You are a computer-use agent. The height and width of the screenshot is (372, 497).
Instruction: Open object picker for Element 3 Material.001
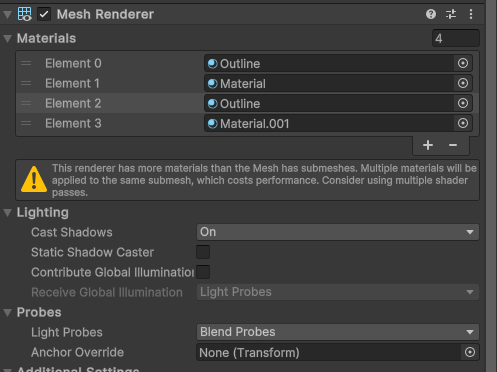463,123
